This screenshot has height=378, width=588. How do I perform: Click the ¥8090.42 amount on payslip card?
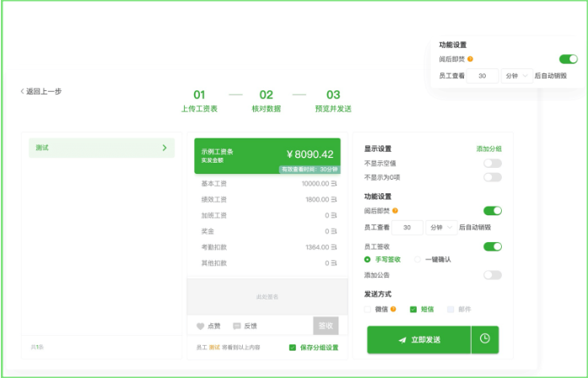click(310, 154)
